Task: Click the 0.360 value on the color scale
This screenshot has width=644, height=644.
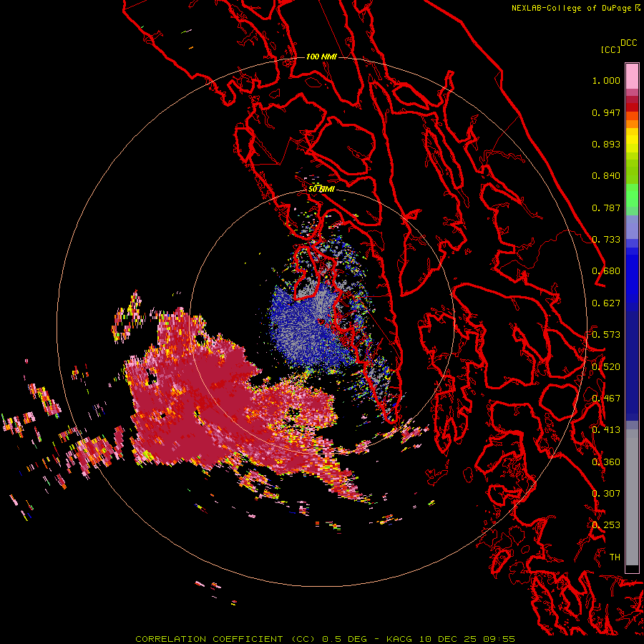Action: pos(606,462)
